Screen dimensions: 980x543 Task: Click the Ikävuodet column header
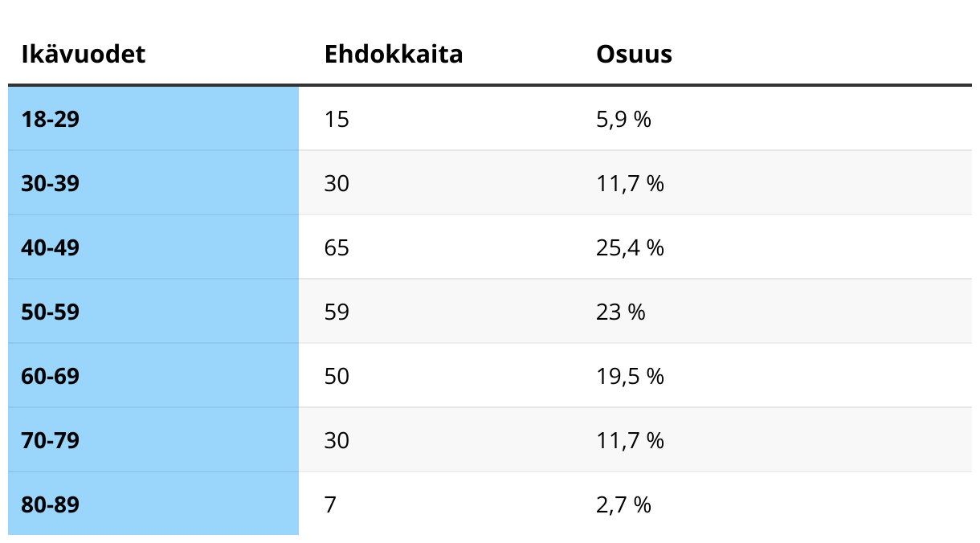pyautogui.click(x=84, y=54)
